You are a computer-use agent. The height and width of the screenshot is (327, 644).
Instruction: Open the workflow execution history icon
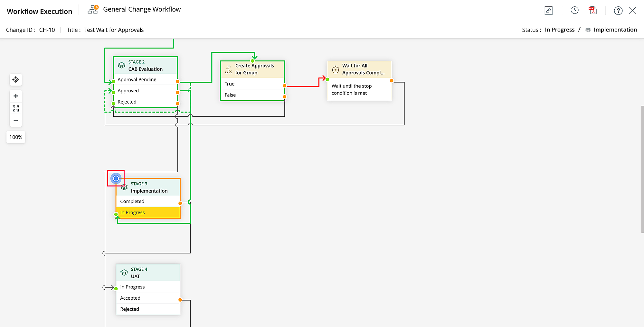[x=574, y=11]
